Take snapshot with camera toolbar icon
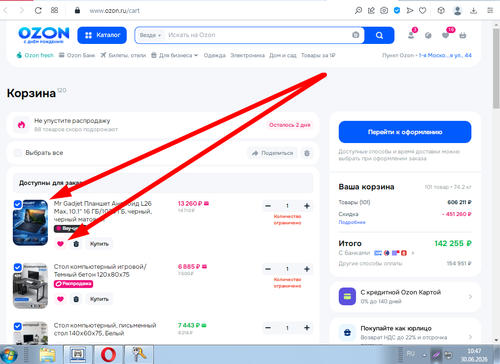Image resolution: width=500 pixels, height=364 pixels. (384, 11)
